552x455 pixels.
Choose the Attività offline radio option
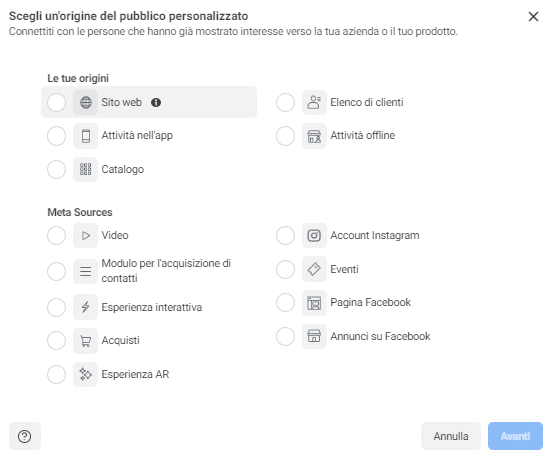pyautogui.click(x=286, y=136)
